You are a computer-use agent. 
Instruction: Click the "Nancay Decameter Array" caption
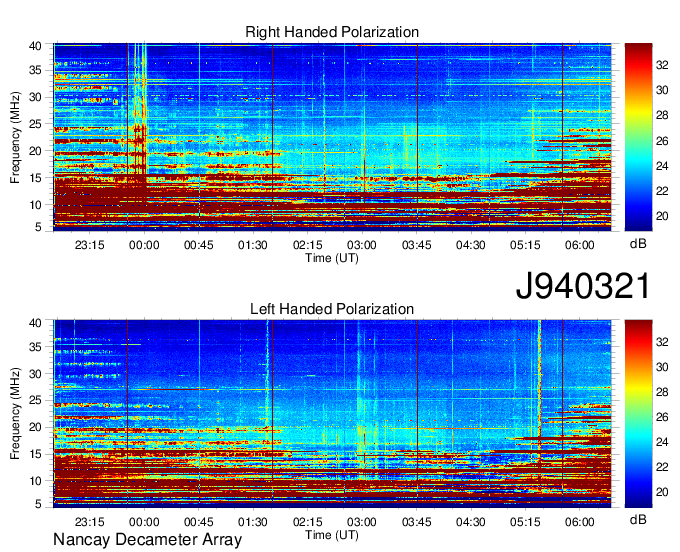(147, 539)
